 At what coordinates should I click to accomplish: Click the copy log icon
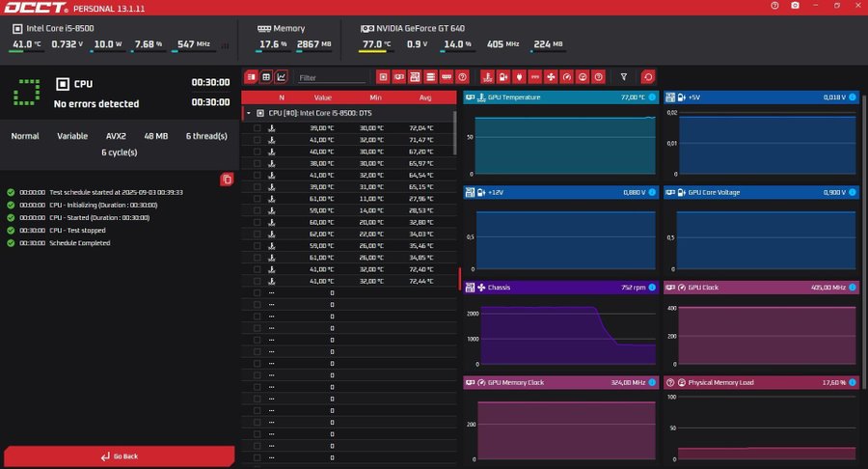click(226, 179)
